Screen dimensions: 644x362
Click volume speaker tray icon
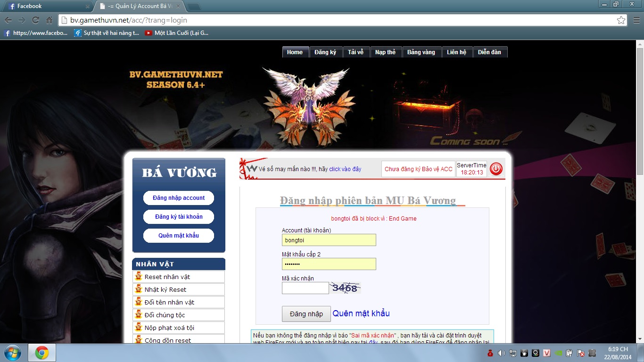coord(501,353)
